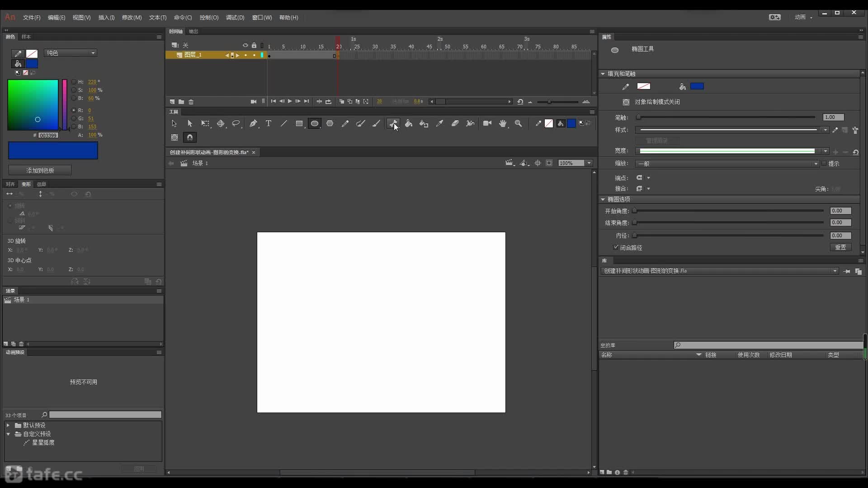
Task: Step forward one frame button
Action: (298, 101)
